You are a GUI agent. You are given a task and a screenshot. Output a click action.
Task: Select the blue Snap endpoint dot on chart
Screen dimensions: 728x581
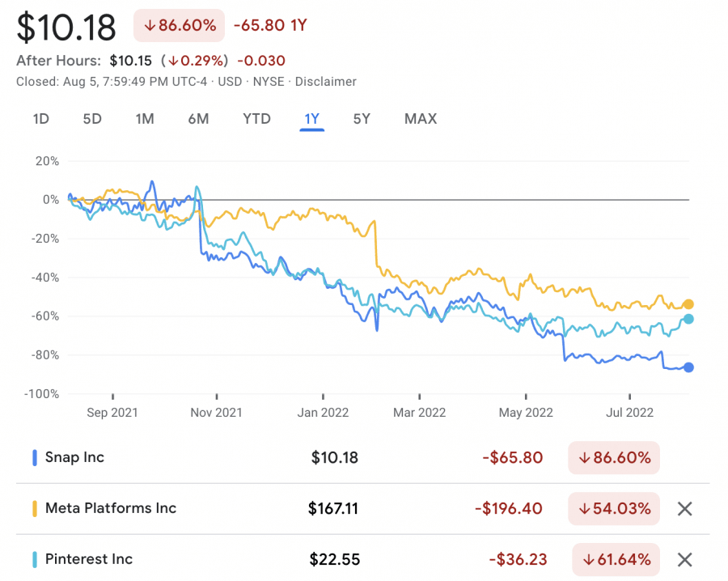tap(688, 368)
